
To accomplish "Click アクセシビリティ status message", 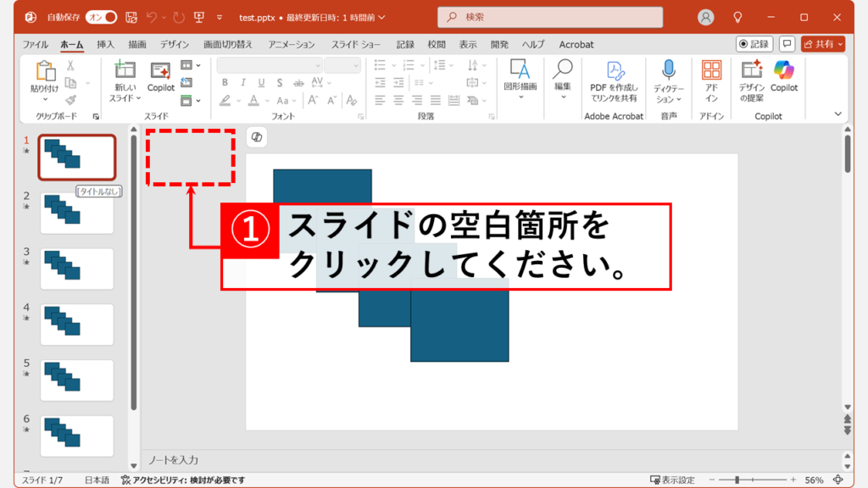I will click(183, 480).
